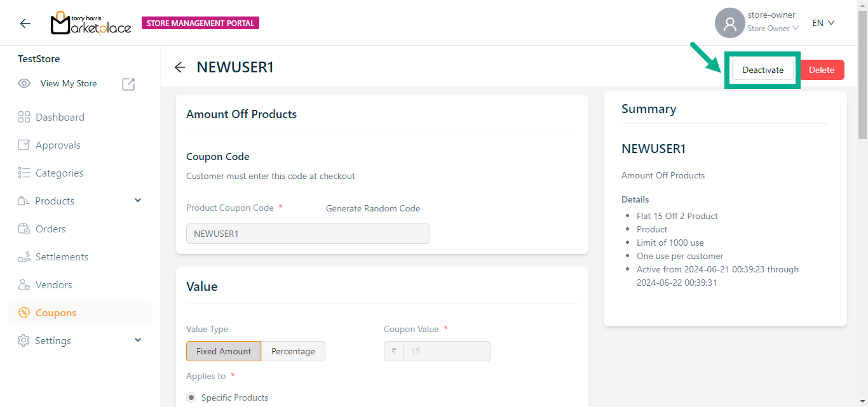Choose Fixed Amount value type
The height and width of the screenshot is (407, 868).
224,351
